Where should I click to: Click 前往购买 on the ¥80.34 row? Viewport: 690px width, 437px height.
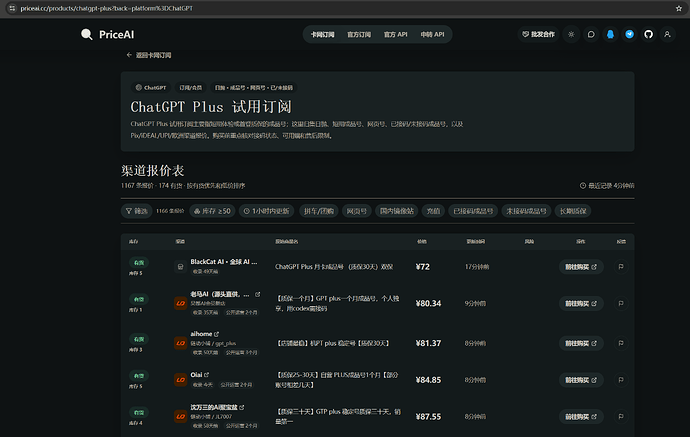[581, 303]
